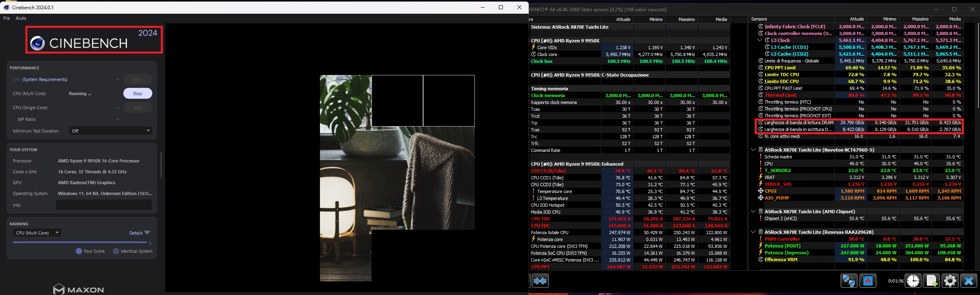
Task: Click the HWiNFO reset clock icon
Action: 913,280
